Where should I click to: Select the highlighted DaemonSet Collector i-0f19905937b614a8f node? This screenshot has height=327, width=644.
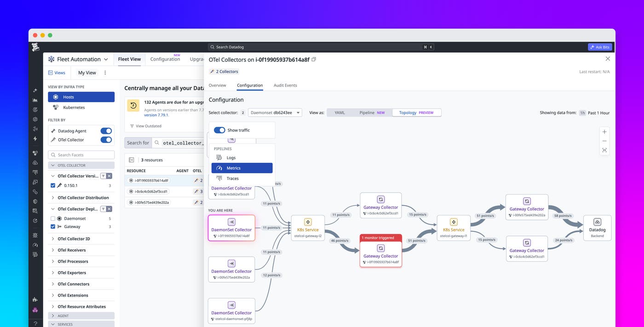(231, 228)
